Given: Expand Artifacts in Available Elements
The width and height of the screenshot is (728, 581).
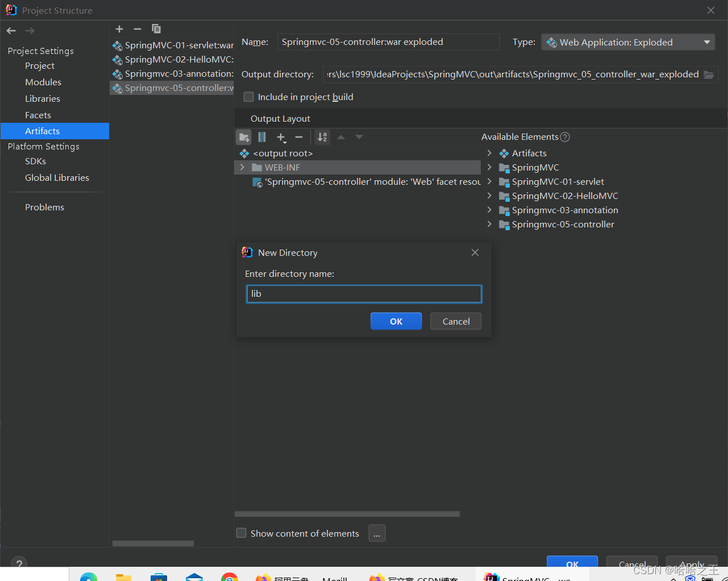Looking at the screenshot, I should coord(489,153).
